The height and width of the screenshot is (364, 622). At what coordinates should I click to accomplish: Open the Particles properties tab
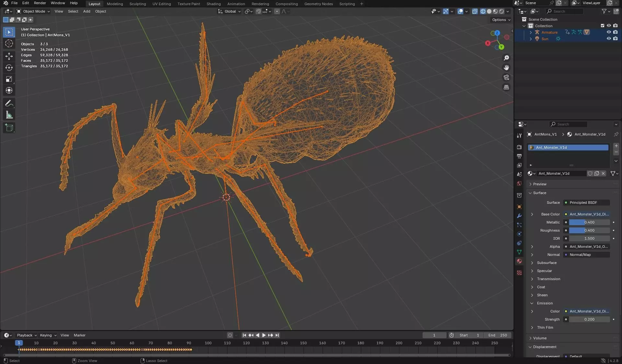click(519, 225)
